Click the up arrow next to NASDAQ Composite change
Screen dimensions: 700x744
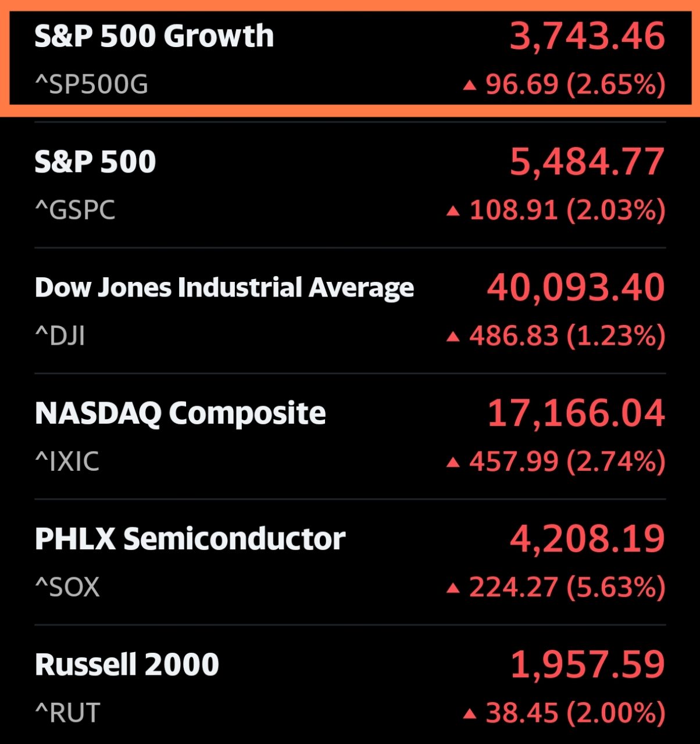tap(453, 461)
